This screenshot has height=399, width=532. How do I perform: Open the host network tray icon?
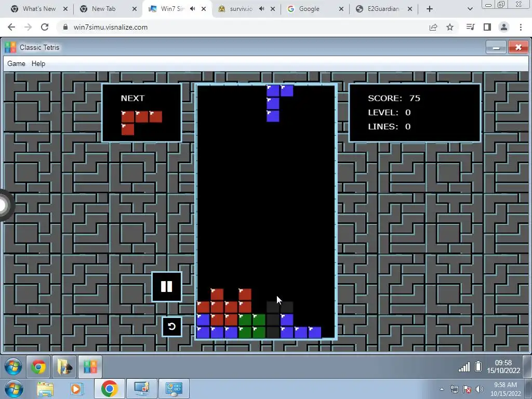pos(454,390)
